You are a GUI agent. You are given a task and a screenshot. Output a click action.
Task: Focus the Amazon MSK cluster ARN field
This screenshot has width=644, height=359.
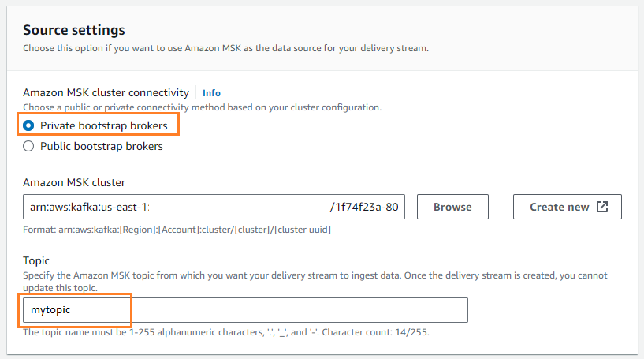pyautogui.click(x=214, y=207)
